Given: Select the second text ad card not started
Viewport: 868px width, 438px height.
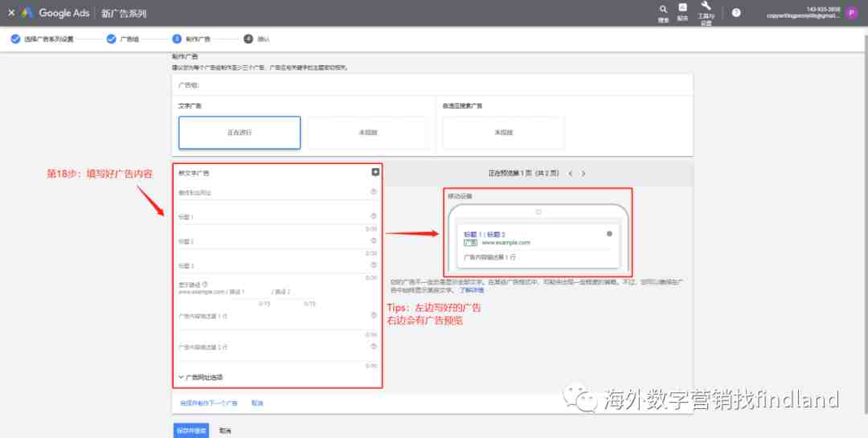Looking at the screenshot, I should click(368, 133).
